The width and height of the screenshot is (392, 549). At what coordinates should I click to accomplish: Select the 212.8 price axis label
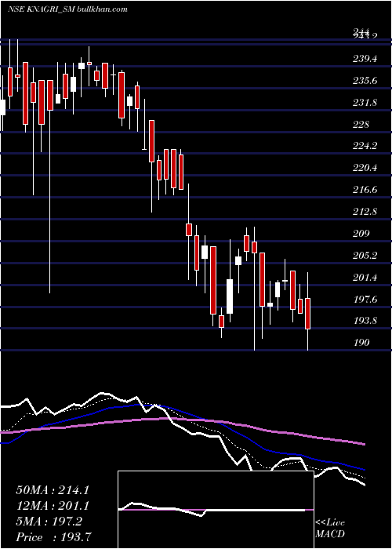(365, 212)
